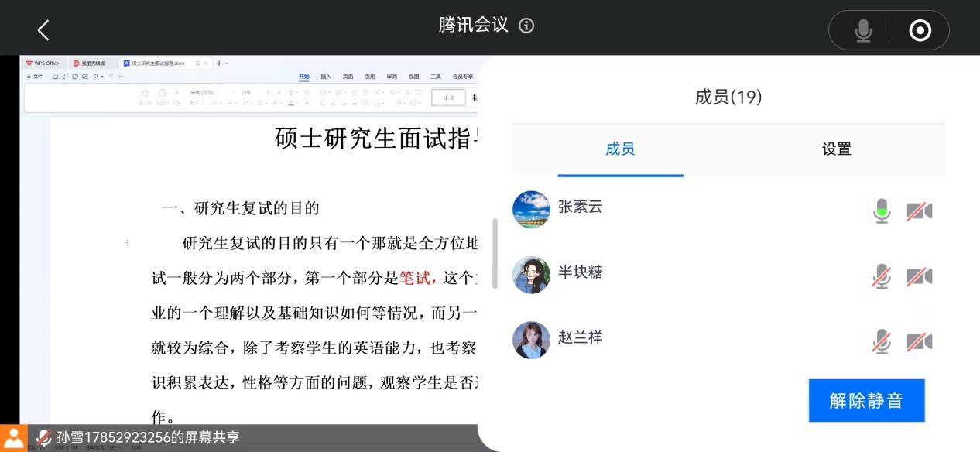Click the camera-off icon for 半块糖
Viewport: 980px width, 452px height.
pyautogui.click(x=919, y=276)
